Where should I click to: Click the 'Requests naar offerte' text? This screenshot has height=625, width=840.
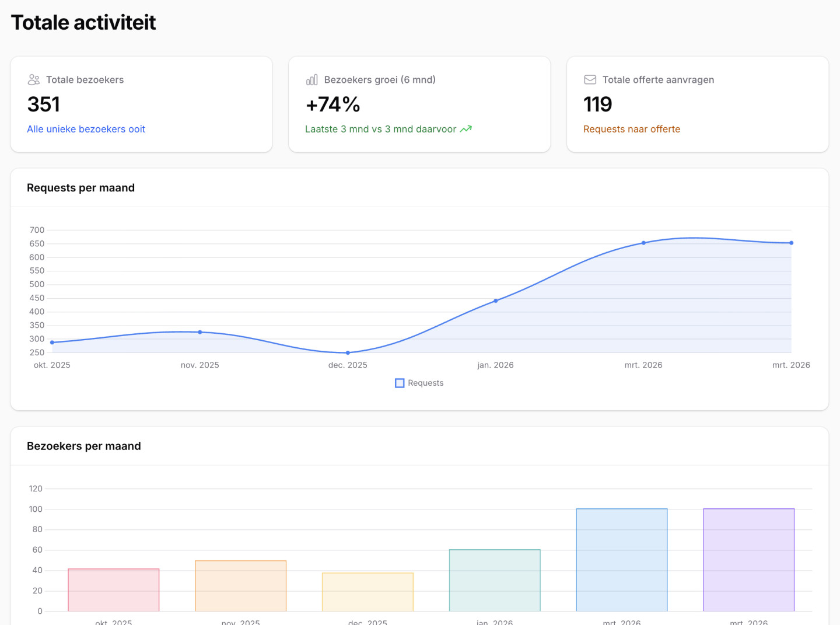631,129
